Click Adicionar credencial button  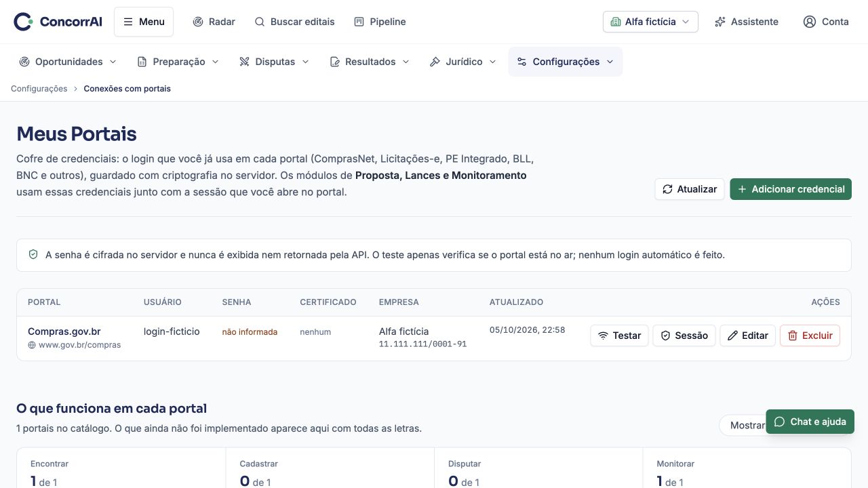click(x=791, y=189)
